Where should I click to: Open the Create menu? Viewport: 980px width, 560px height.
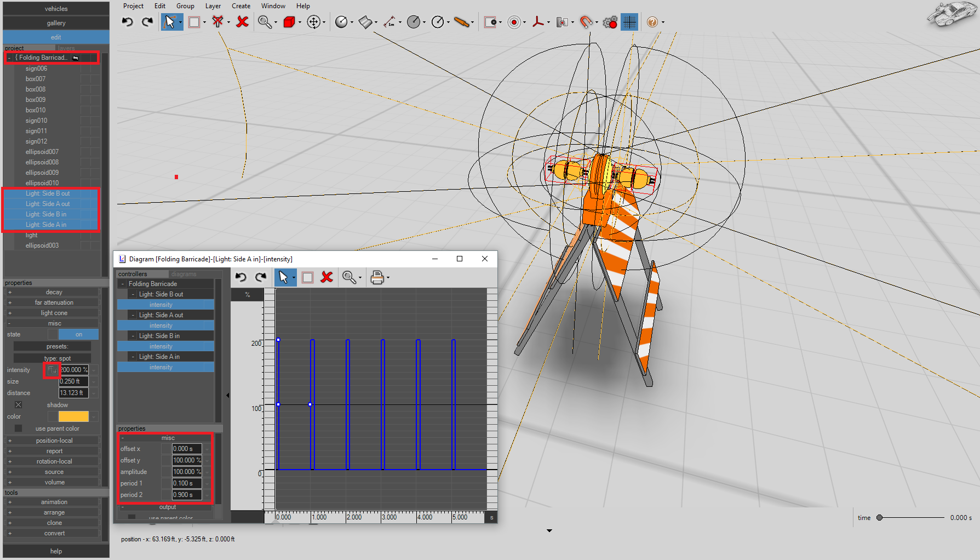(x=241, y=6)
